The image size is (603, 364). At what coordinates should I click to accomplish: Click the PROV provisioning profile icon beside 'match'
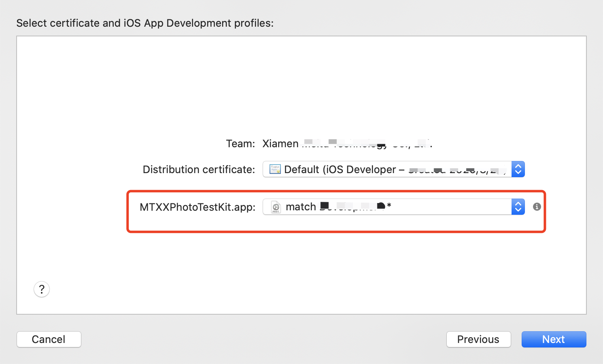[x=275, y=207]
